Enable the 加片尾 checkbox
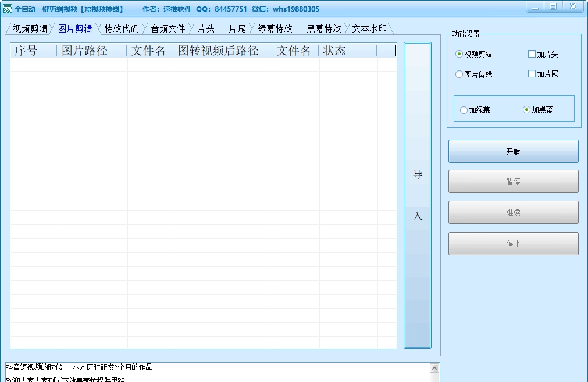The width and height of the screenshot is (588, 382). click(x=531, y=73)
